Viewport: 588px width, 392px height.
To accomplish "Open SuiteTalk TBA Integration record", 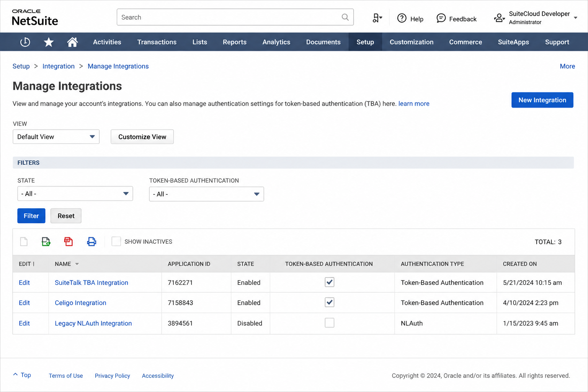I will [x=91, y=283].
